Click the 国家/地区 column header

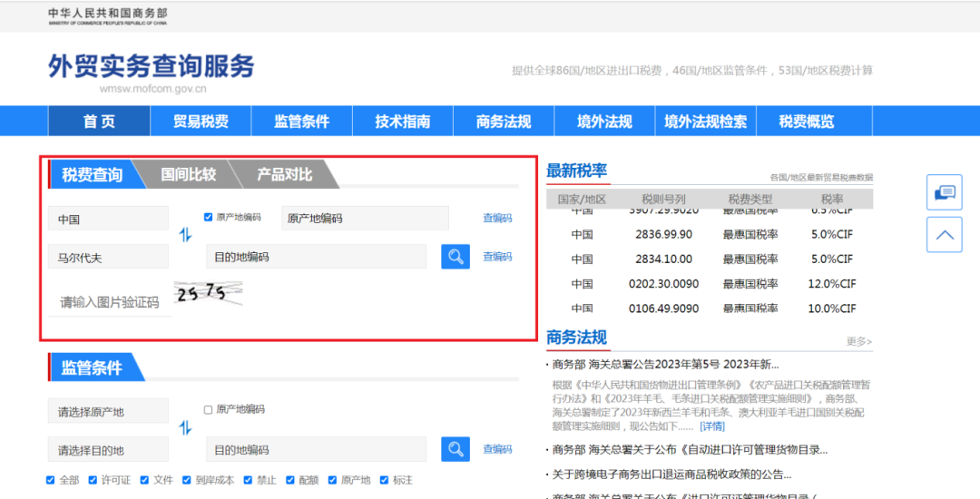(582, 200)
